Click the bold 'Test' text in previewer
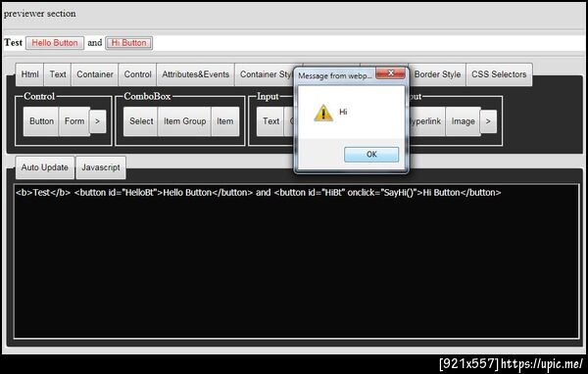588x374 pixels. (13, 43)
